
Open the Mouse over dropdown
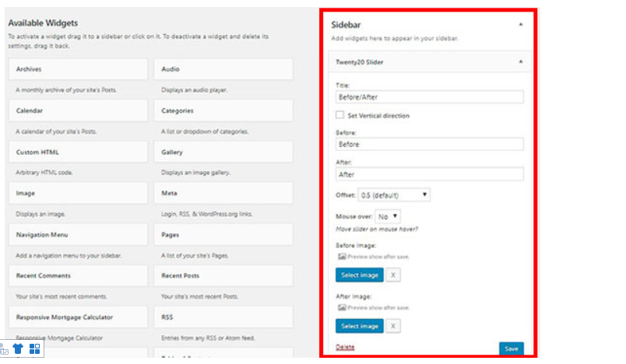tap(388, 215)
